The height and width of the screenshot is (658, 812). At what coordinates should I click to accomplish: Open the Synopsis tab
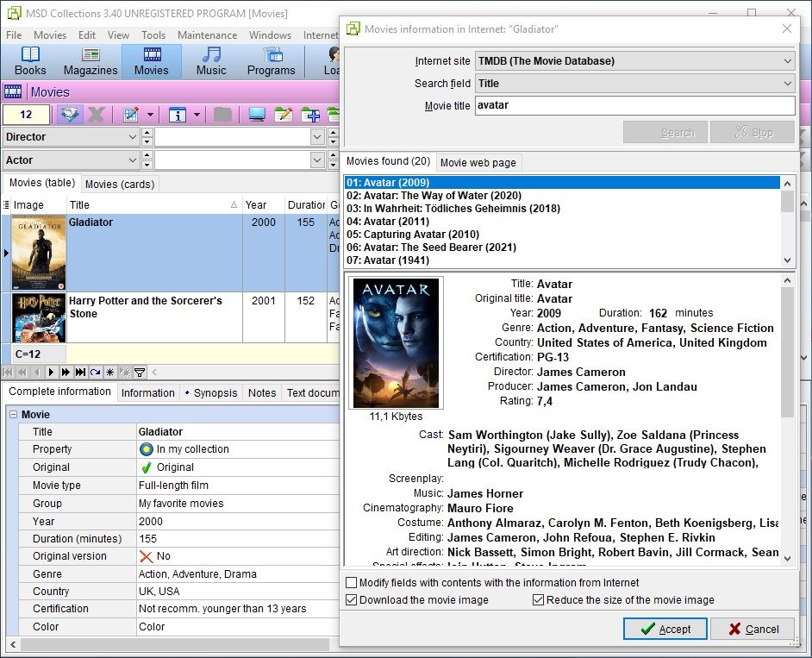[x=211, y=392]
